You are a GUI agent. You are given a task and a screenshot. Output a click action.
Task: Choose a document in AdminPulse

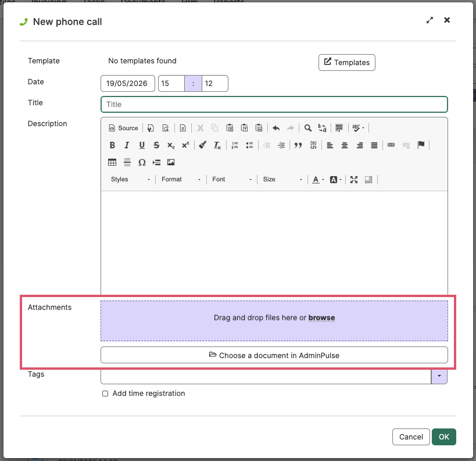tap(274, 355)
